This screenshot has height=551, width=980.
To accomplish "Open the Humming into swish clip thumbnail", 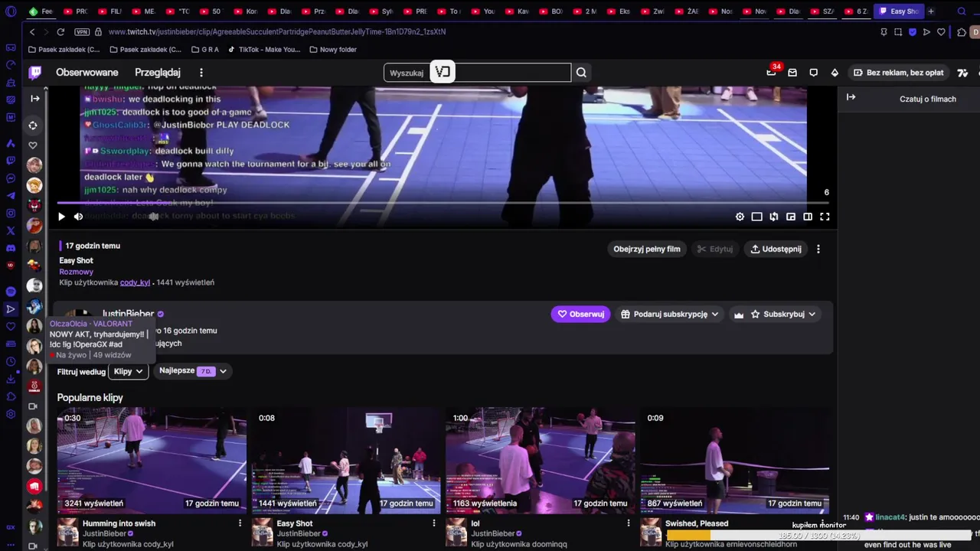I will click(x=152, y=461).
